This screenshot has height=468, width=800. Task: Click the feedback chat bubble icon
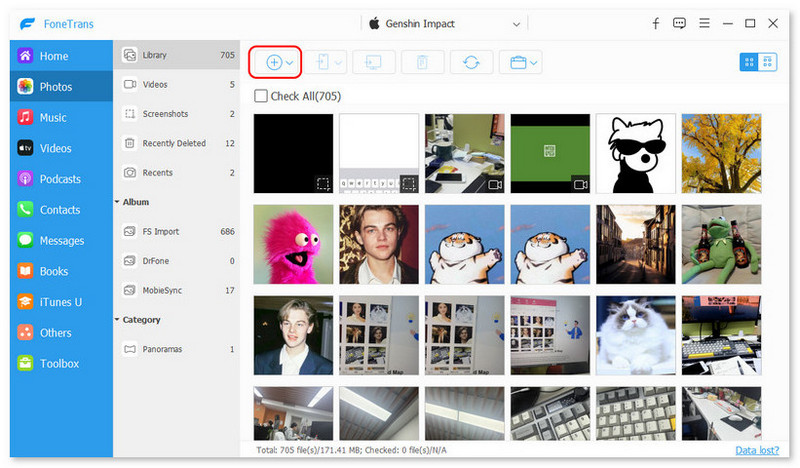(679, 23)
